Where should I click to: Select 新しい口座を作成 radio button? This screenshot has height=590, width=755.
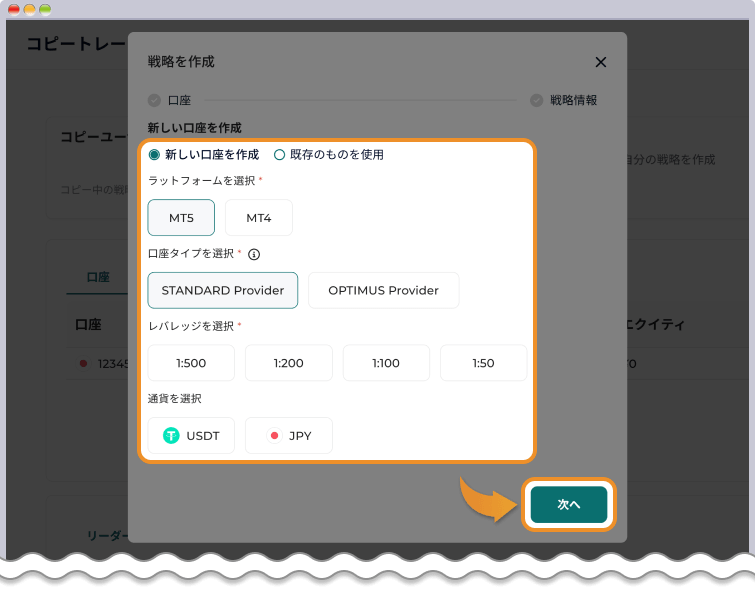coord(154,155)
